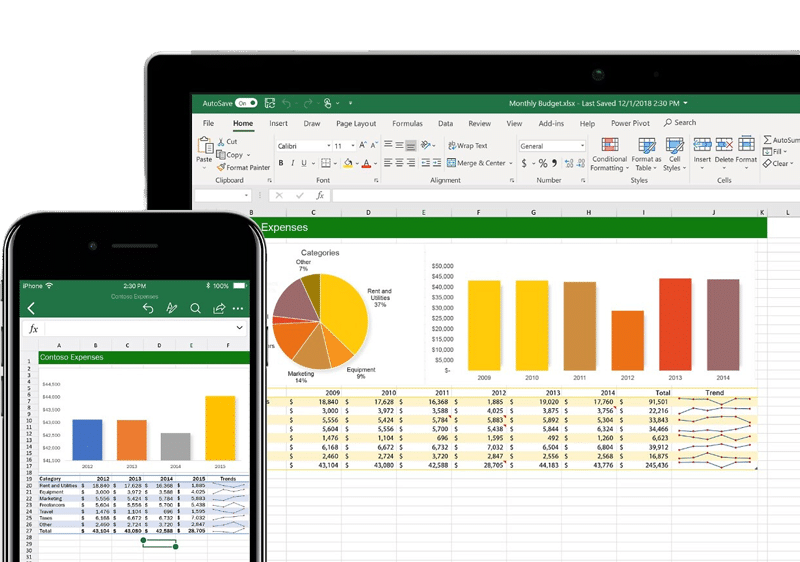
Task: Open Cell Styles gallery
Action: coord(674,154)
